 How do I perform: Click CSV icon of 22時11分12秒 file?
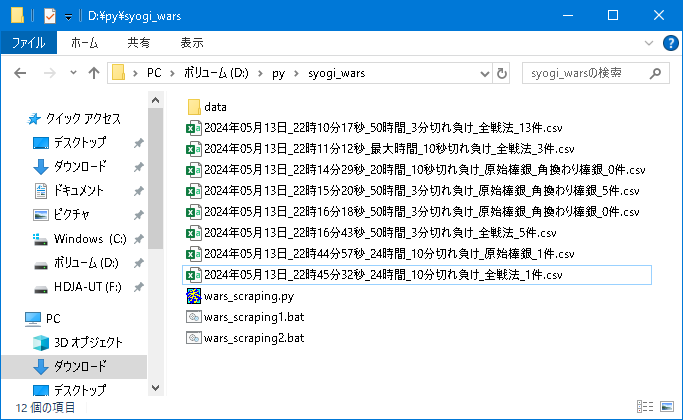click(x=194, y=149)
